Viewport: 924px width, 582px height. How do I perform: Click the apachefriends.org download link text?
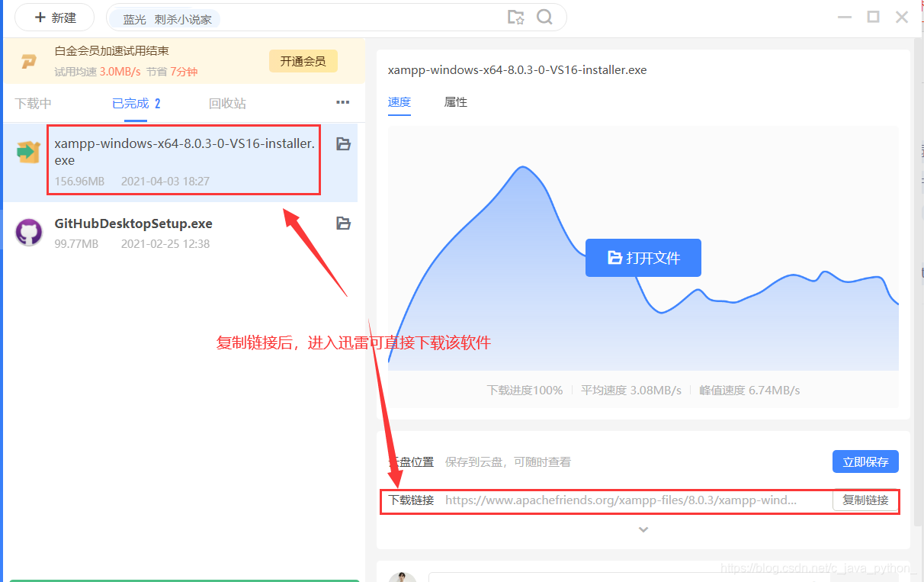pos(621,500)
